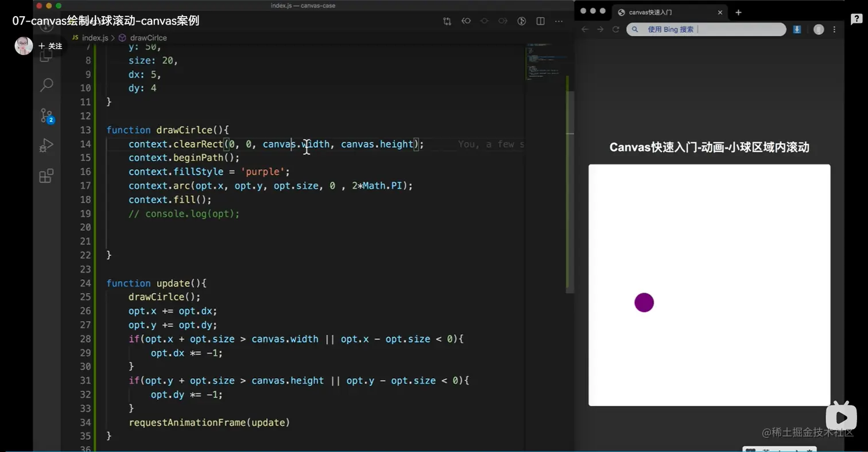Open the Source Control view with badge 2
The height and width of the screenshot is (452, 868).
click(x=46, y=115)
